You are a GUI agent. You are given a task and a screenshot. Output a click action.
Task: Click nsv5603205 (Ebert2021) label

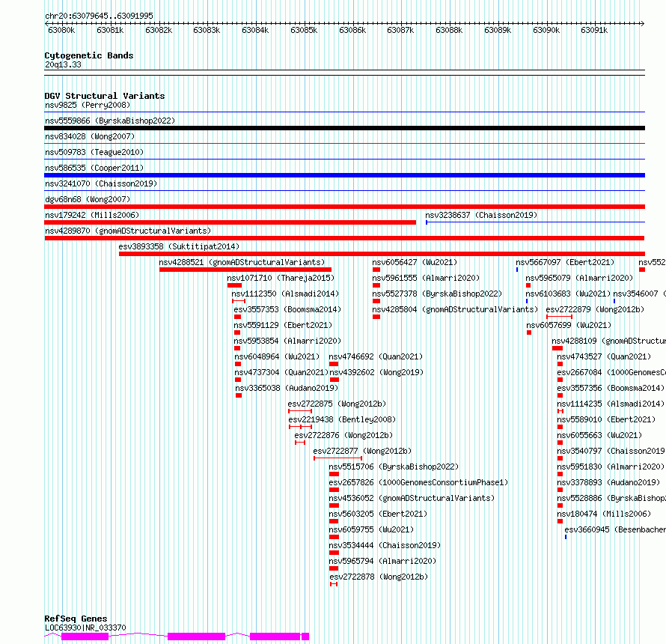pos(378,514)
